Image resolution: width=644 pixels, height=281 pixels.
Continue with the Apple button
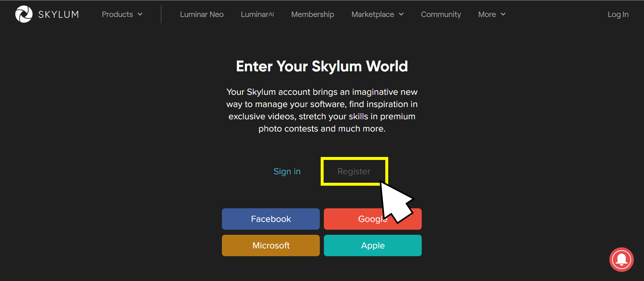coord(373,245)
